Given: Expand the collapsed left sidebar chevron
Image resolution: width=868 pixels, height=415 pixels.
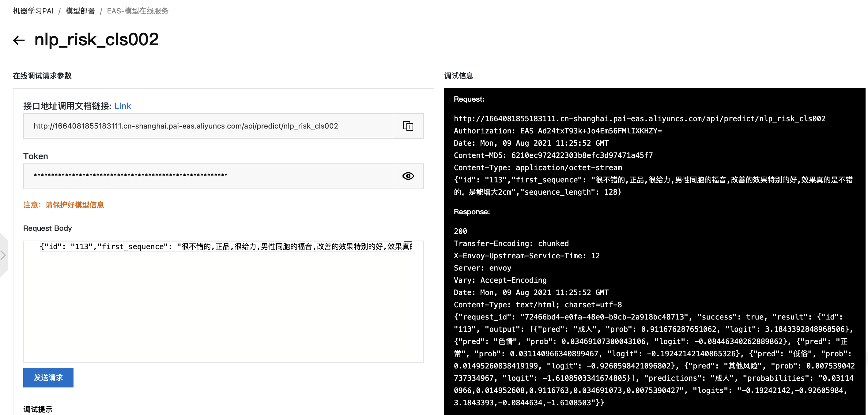Looking at the screenshot, I should [3, 255].
